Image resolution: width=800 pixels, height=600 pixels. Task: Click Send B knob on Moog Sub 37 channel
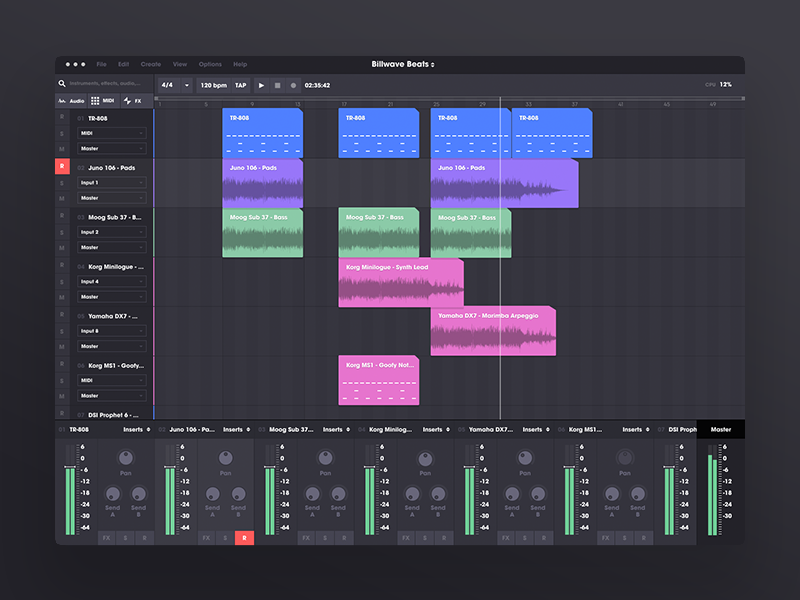pyautogui.click(x=338, y=495)
